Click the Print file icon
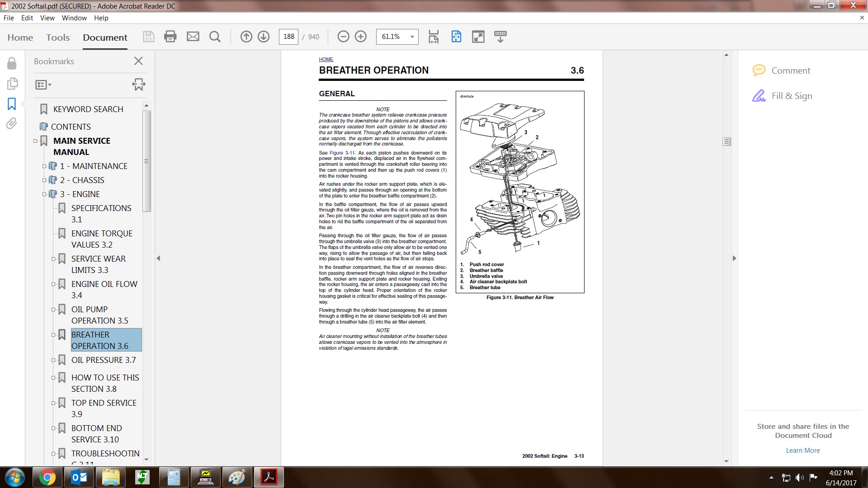This screenshot has height=488, width=868. (170, 37)
